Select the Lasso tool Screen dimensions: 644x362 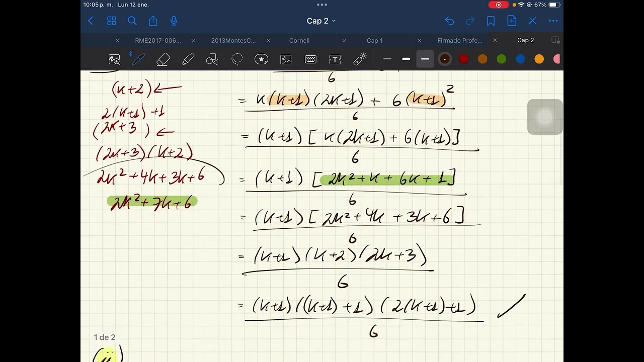point(237,59)
